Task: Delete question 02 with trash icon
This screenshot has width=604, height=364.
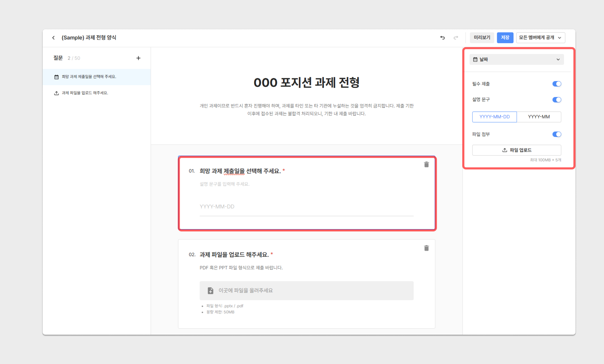Action: click(x=426, y=248)
